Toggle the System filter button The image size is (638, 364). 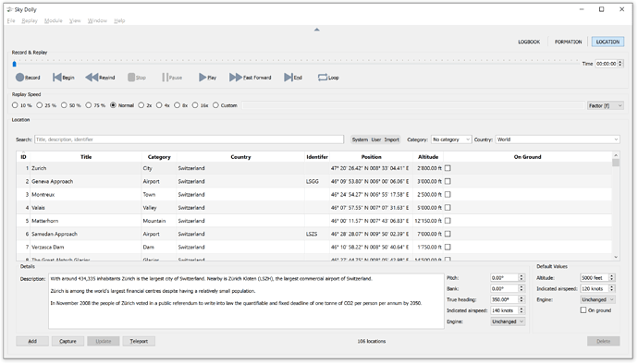pyautogui.click(x=360, y=140)
